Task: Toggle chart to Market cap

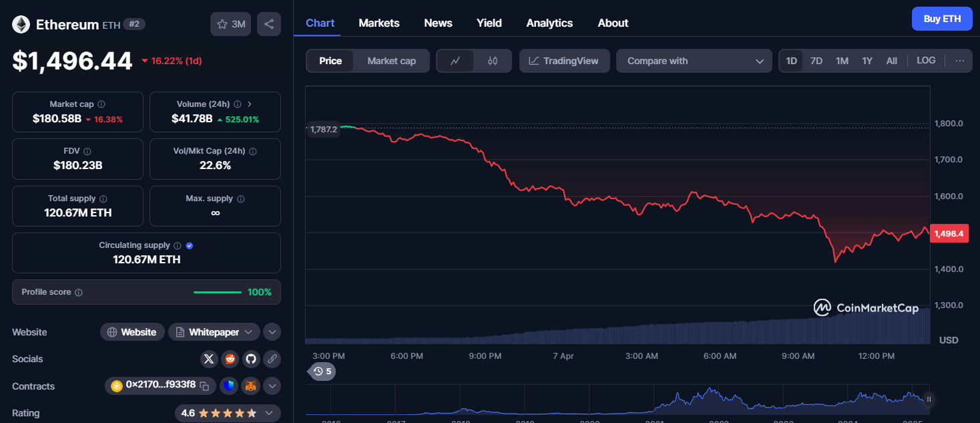Action: tap(391, 61)
